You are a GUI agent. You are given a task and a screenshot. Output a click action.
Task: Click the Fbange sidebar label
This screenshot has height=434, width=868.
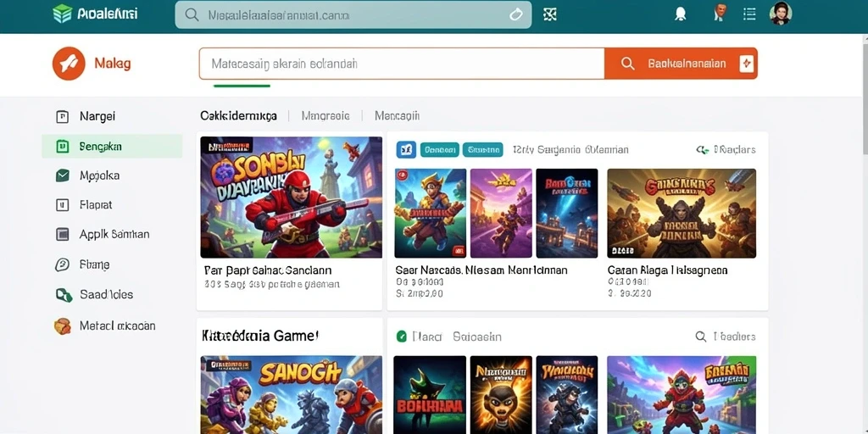(x=95, y=264)
